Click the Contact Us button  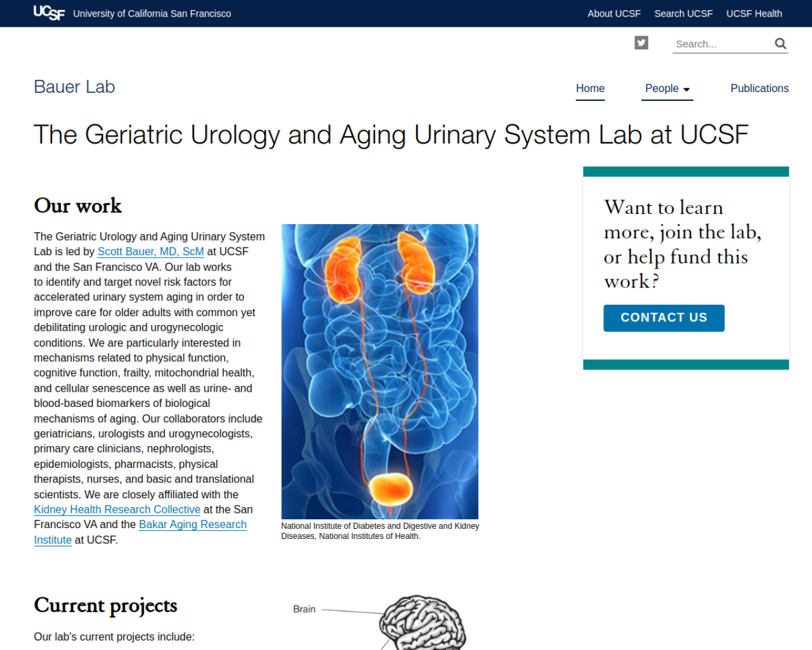tap(664, 318)
